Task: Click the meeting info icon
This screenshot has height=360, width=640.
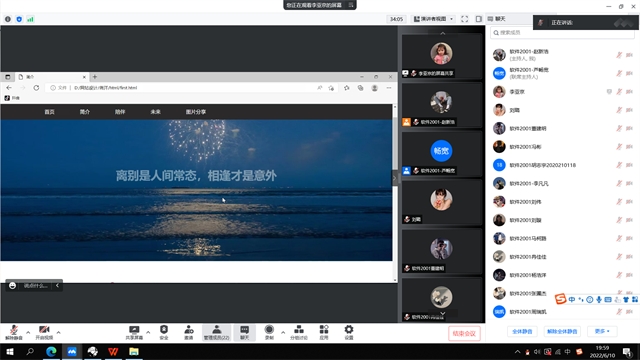Action: [8, 19]
